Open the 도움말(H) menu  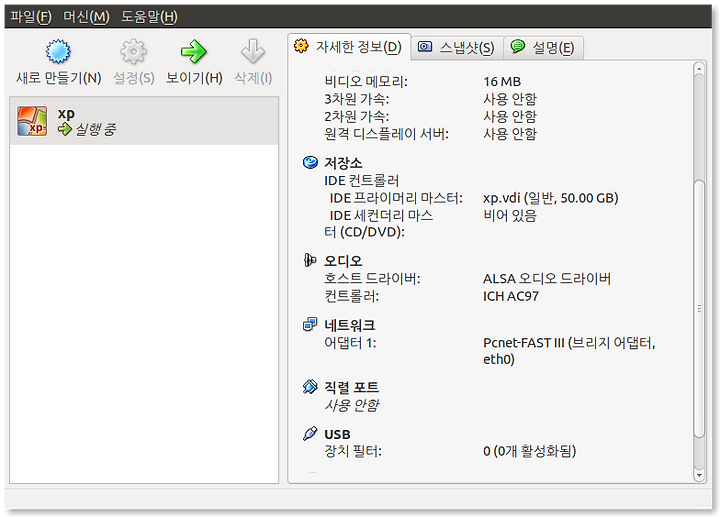[x=149, y=17]
